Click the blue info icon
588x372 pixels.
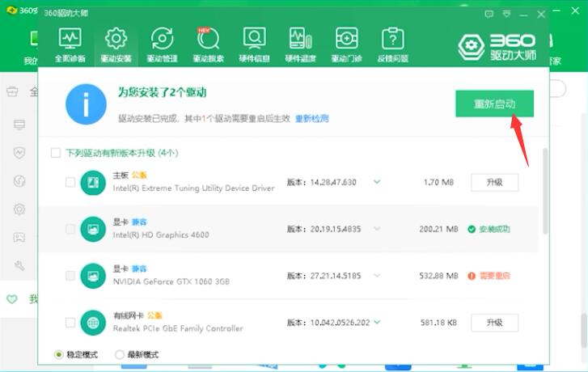point(86,104)
